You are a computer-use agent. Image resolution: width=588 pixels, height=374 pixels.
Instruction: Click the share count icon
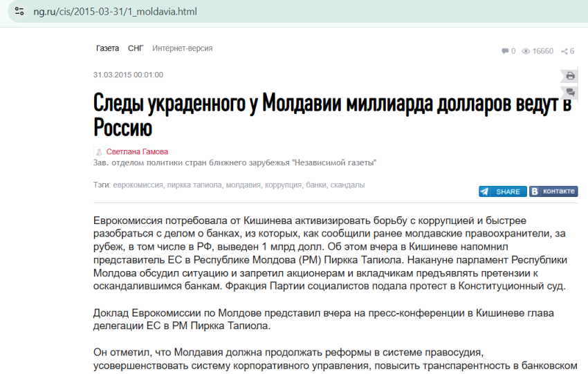564,51
